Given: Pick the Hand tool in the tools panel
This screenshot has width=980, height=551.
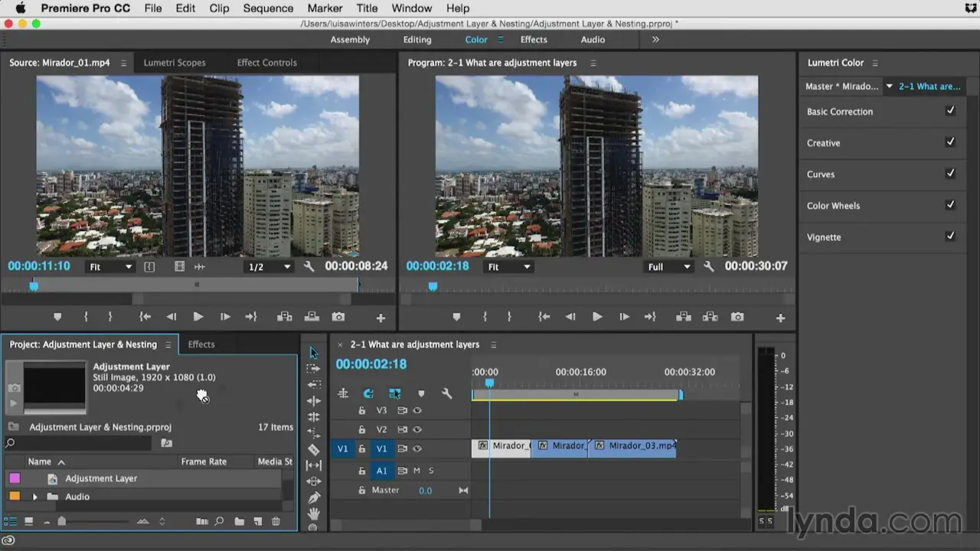Looking at the screenshot, I should pos(314,514).
